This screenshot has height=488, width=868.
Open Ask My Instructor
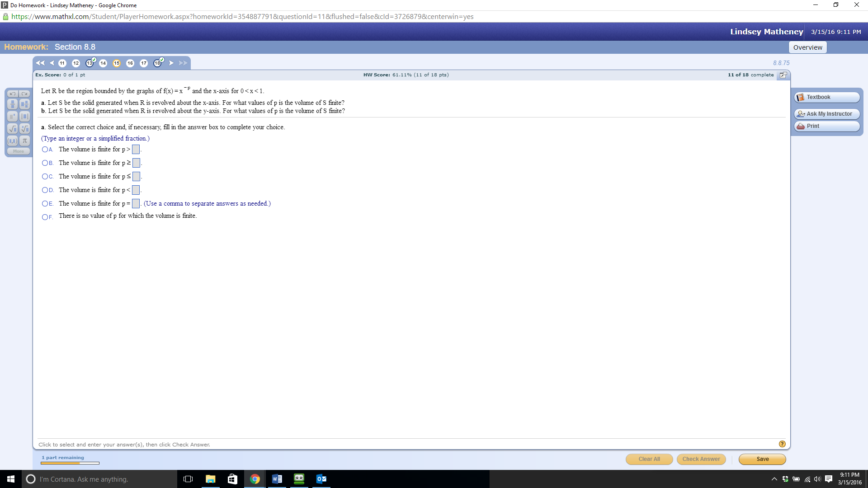pyautogui.click(x=826, y=114)
